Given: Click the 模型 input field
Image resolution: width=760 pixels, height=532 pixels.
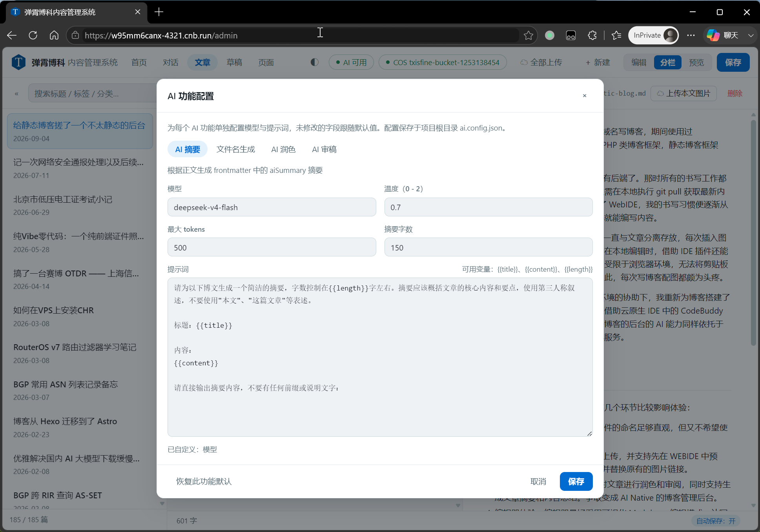Looking at the screenshot, I should coord(272,207).
